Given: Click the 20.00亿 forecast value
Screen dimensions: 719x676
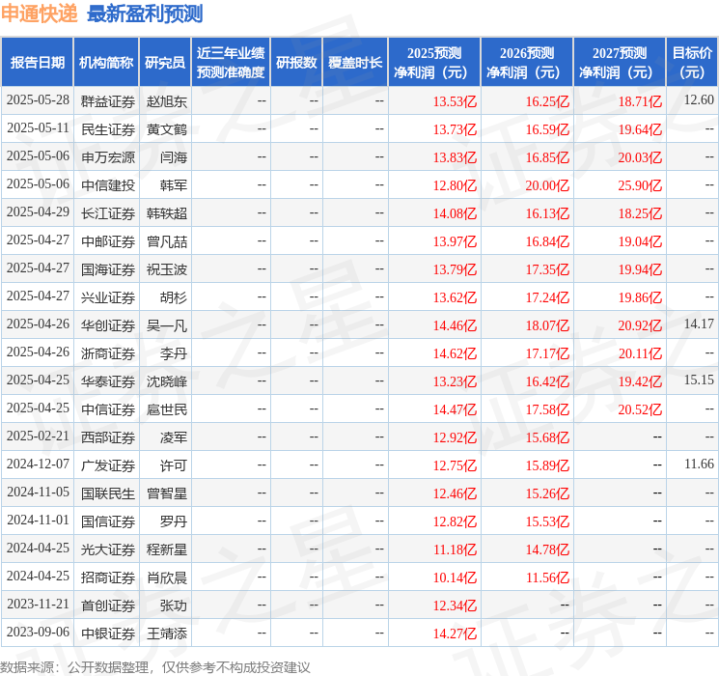Looking at the screenshot, I should [547, 185].
